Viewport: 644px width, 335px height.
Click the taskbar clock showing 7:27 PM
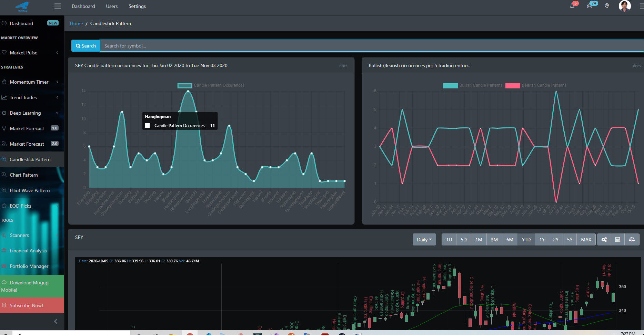coord(628,333)
